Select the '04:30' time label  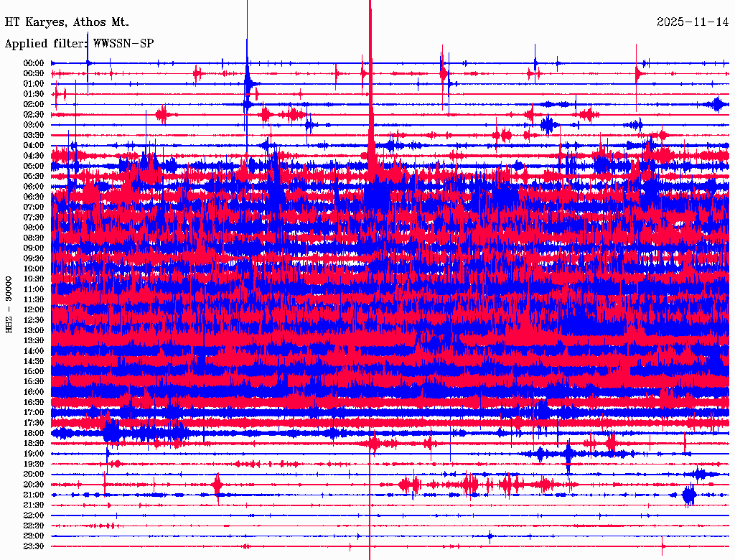(x=34, y=156)
